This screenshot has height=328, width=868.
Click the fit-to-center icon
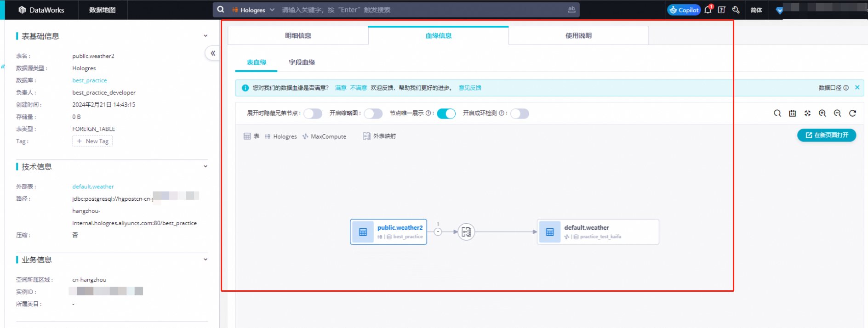(x=807, y=113)
